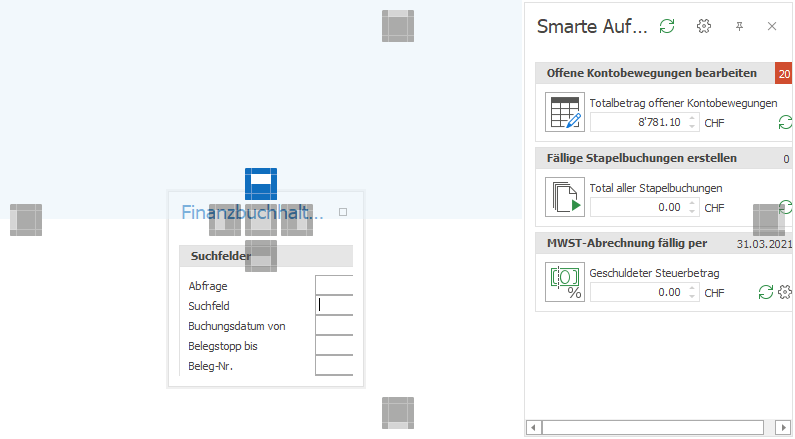Decrease Total aller Stapelbuchungen value
The width and height of the screenshot is (795, 439).
[x=692, y=211]
